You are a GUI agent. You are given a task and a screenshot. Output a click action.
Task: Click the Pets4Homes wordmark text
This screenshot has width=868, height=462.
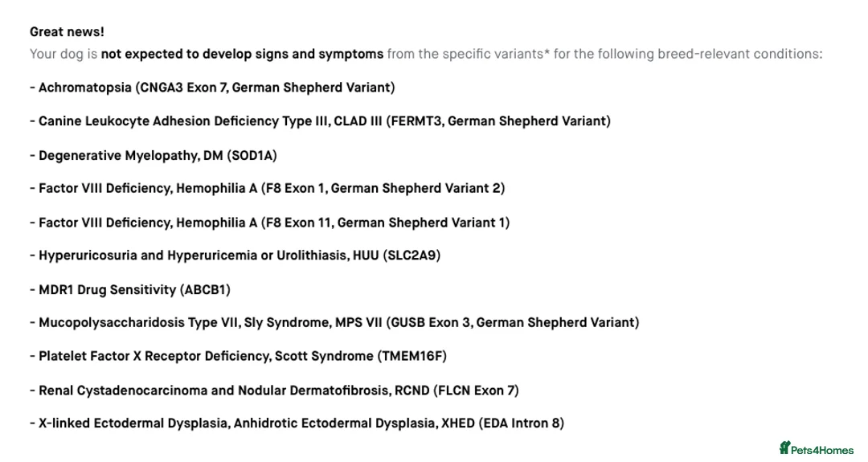click(822, 450)
